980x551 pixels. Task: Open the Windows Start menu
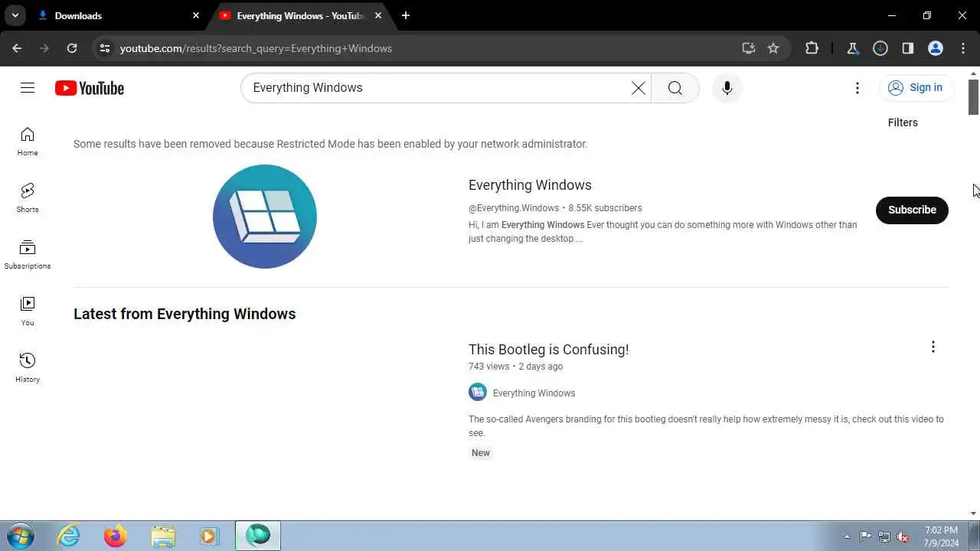tap(20, 536)
